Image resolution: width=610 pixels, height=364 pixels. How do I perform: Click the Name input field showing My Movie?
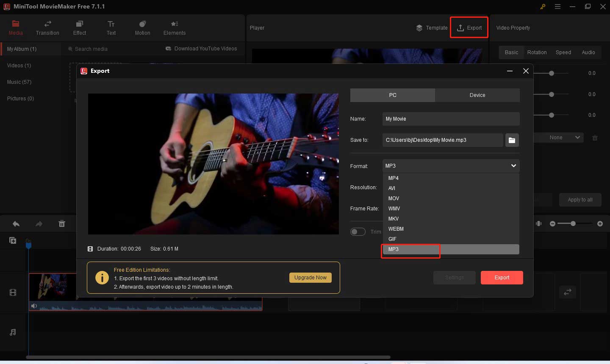pos(450,119)
